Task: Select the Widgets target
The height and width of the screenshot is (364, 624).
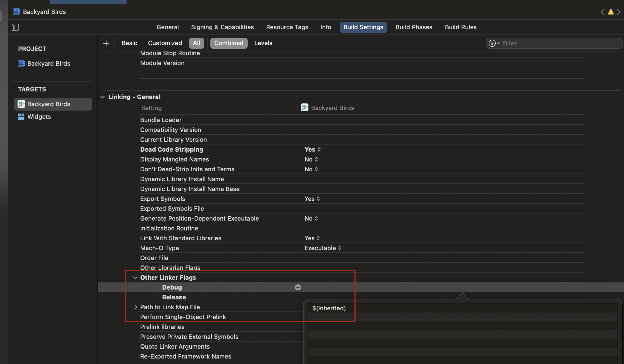Action: tap(35, 117)
